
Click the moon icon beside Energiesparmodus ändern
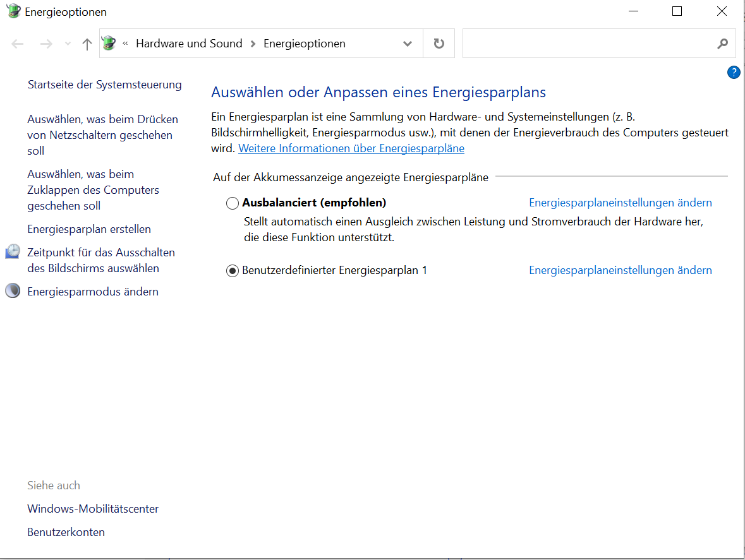click(13, 291)
